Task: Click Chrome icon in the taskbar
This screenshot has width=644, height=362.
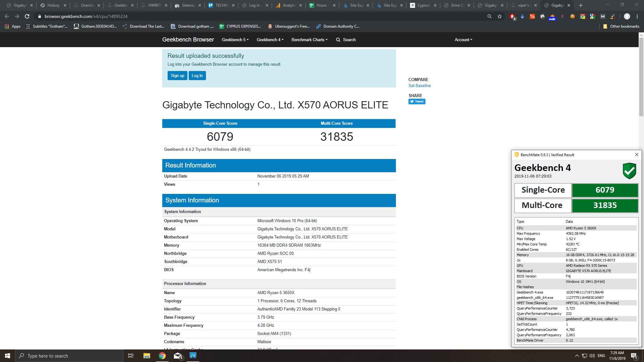Action: pyautogui.click(x=162, y=356)
